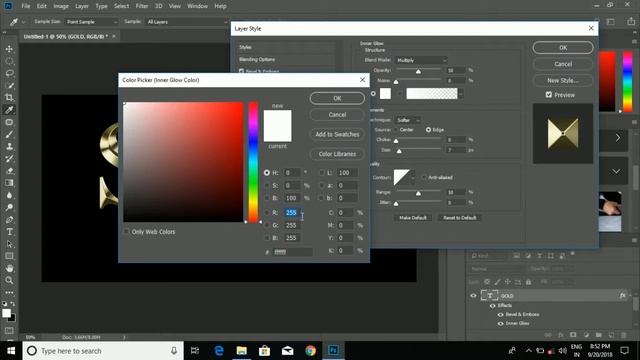Image resolution: width=640 pixels, height=360 pixels.
Task: Click the delete layer trash icon
Action: click(x=624, y=335)
